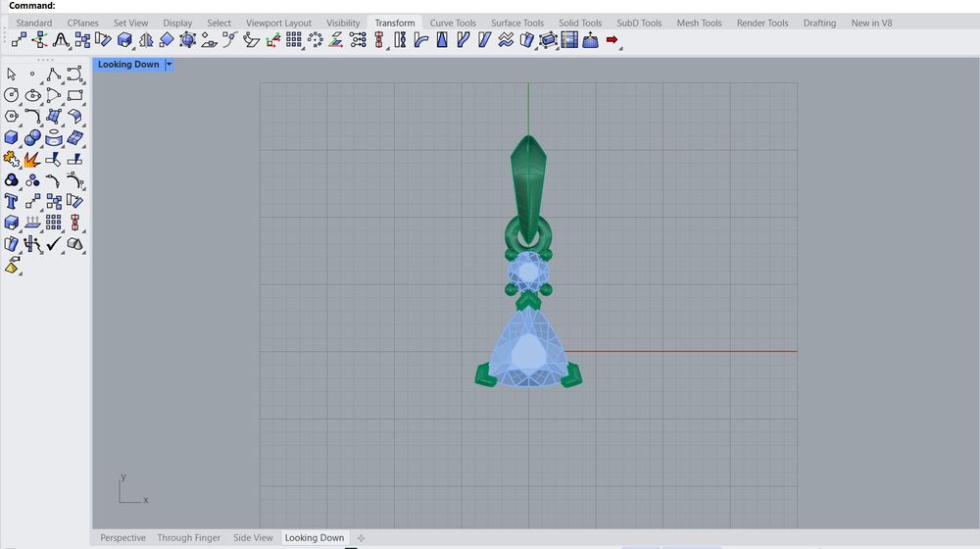Select the Polyline tool in sidebar
The image size is (980, 549).
point(54,74)
